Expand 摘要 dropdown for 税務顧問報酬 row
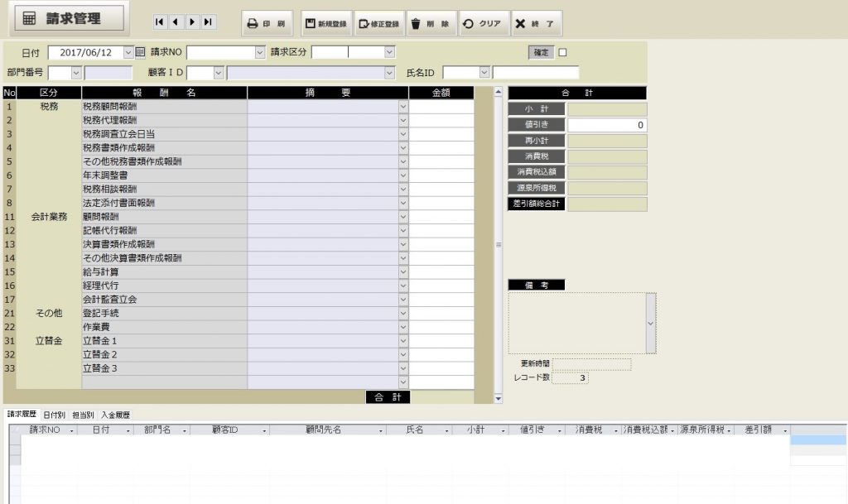This screenshot has width=848, height=504. (403, 106)
